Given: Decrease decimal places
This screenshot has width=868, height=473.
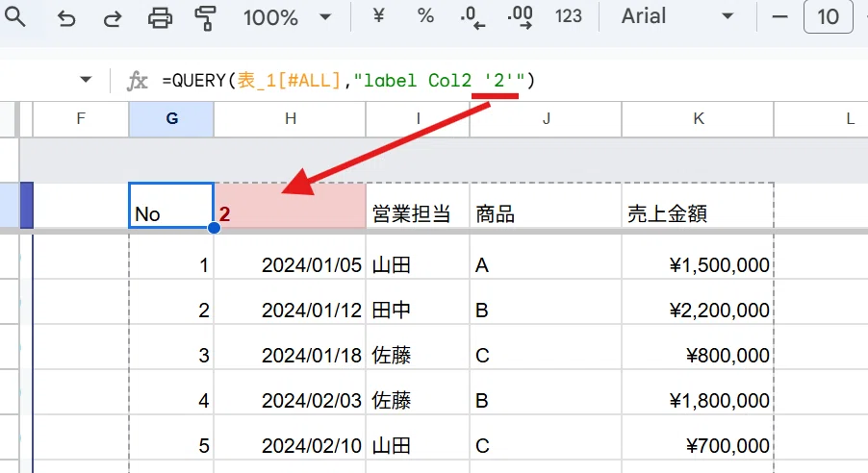Looking at the screenshot, I should [x=472, y=17].
